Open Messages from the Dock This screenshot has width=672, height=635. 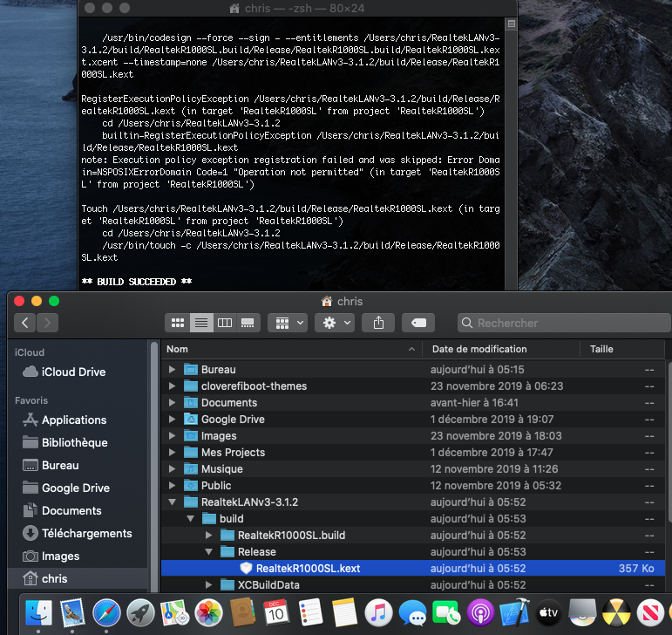coord(412,612)
